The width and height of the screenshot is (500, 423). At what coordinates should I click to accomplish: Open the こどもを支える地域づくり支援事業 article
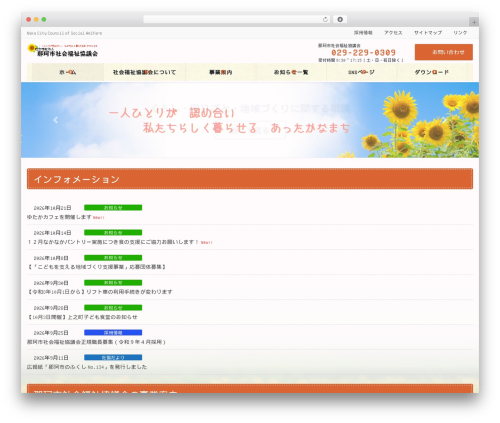pyautogui.click(x=96, y=267)
